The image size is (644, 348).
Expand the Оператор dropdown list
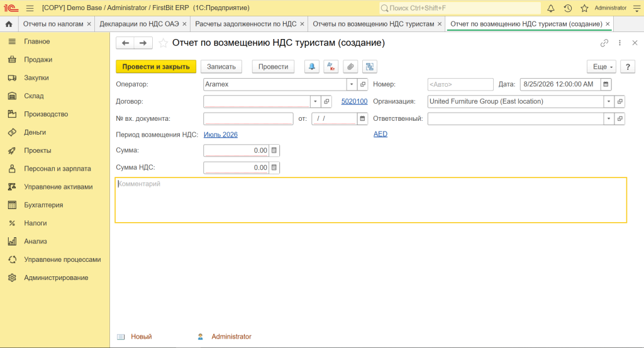click(352, 84)
